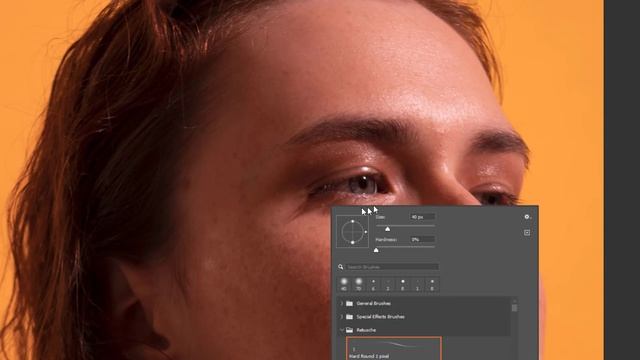This screenshot has height=360, width=640.
Task: Click the search magnifier icon
Action: (340, 267)
